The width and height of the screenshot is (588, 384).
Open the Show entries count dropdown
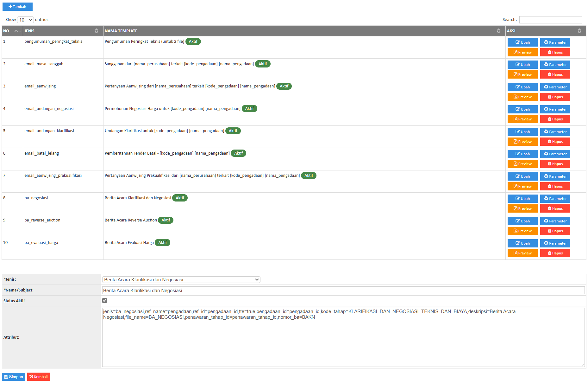(25, 20)
